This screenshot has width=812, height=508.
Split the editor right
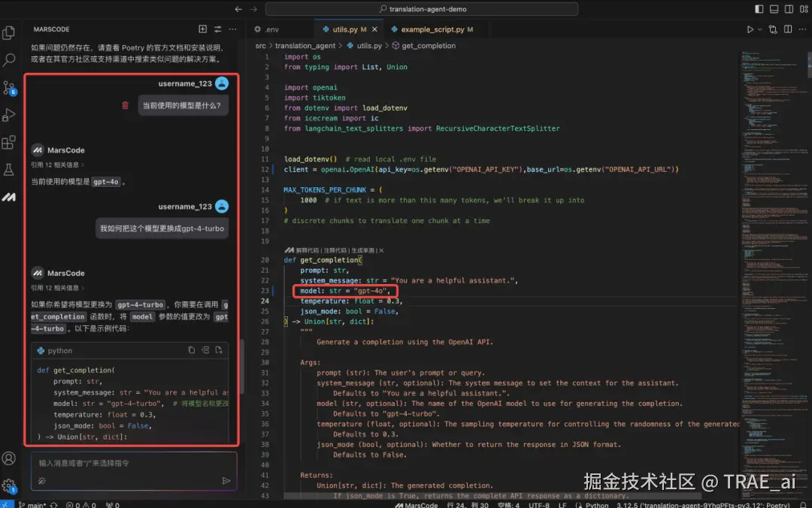tap(788, 29)
